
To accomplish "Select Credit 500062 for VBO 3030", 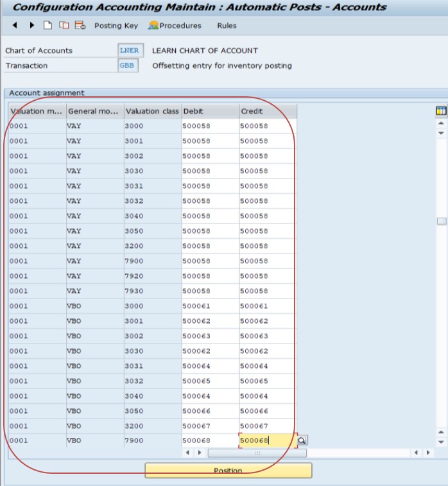I will [267, 351].
